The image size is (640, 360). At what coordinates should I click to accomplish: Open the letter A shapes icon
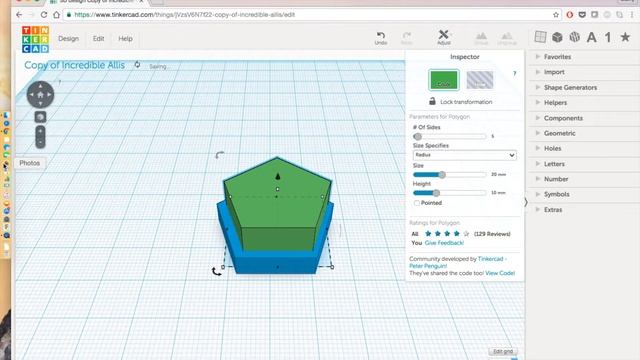(x=591, y=38)
